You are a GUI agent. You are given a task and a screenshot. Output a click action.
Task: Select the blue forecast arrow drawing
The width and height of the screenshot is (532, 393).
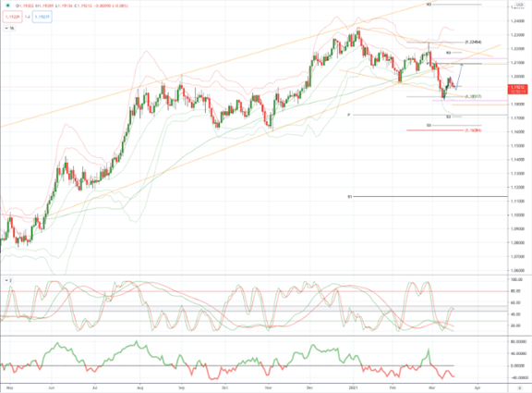point(459,77)
